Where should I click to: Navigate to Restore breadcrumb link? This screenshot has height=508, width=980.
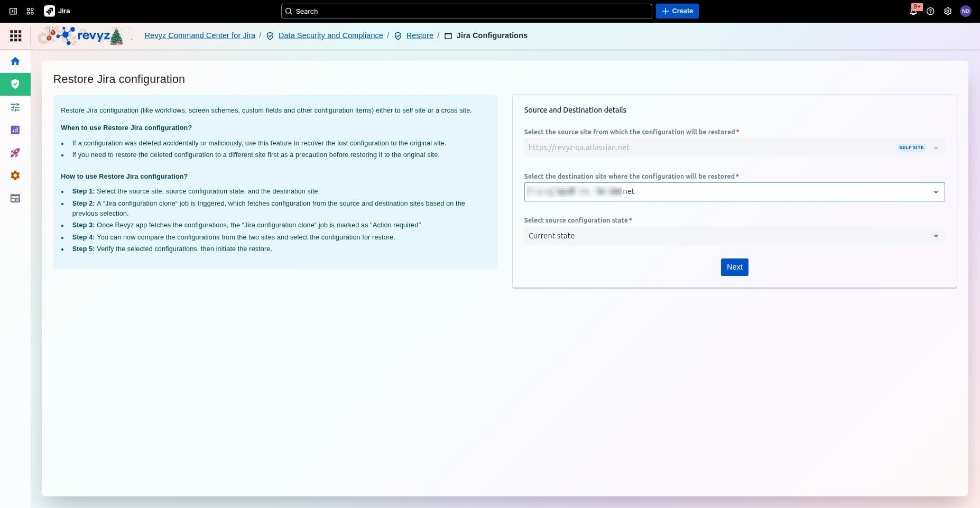419,35
